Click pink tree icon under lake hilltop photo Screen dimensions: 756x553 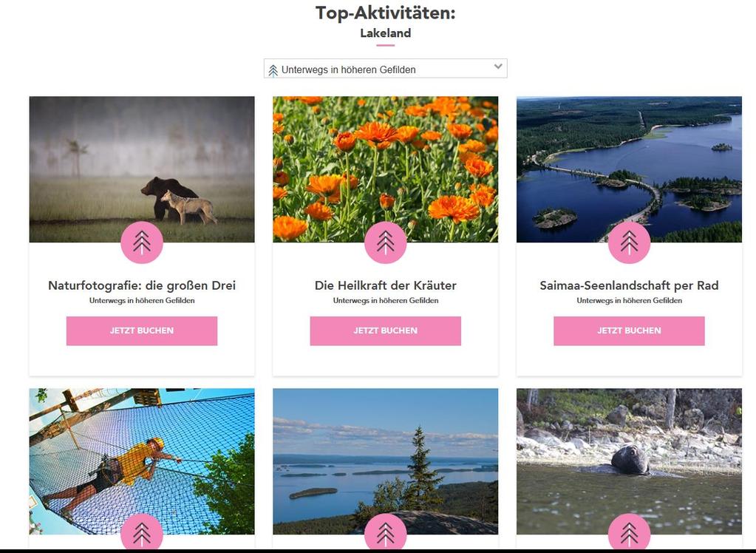(x=385, y=532)
